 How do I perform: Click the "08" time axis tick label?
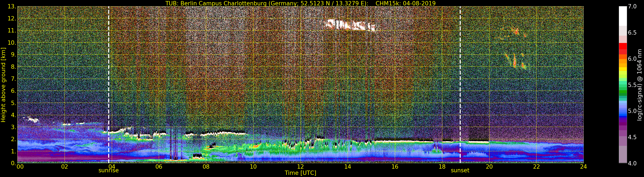[x=206, y=166]
